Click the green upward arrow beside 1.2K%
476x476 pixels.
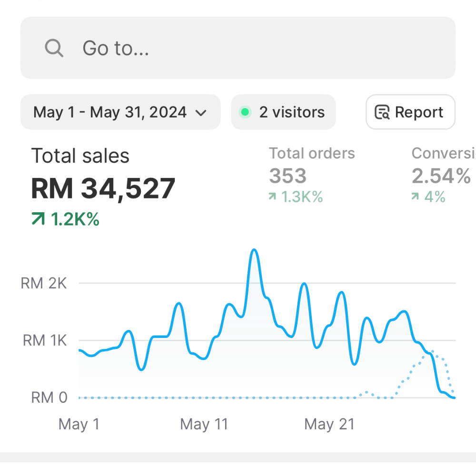coord(38,219)
